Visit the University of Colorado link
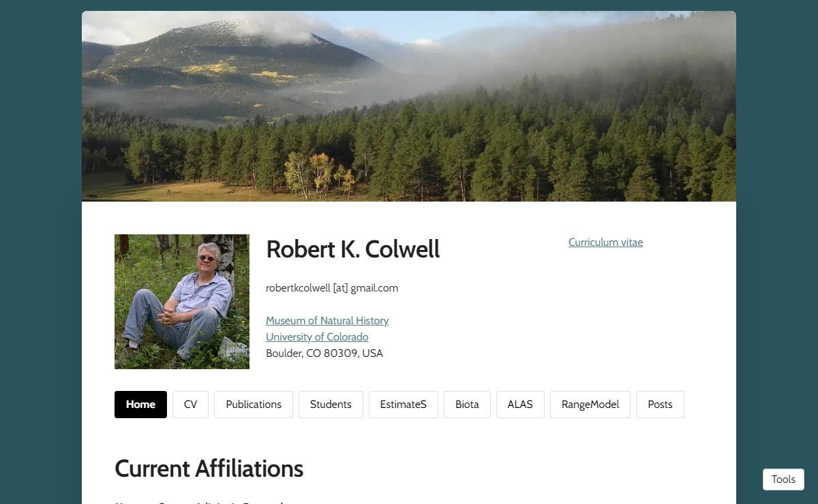Screen dimensions: 818x504 pos(317,337)
